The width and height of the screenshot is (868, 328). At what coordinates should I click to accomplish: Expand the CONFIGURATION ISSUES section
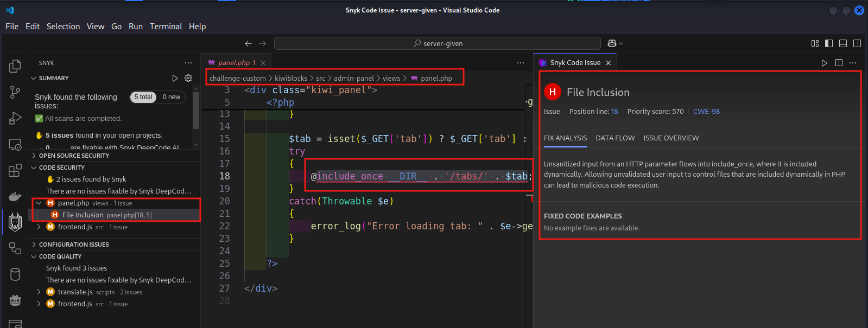coord(34,245)
